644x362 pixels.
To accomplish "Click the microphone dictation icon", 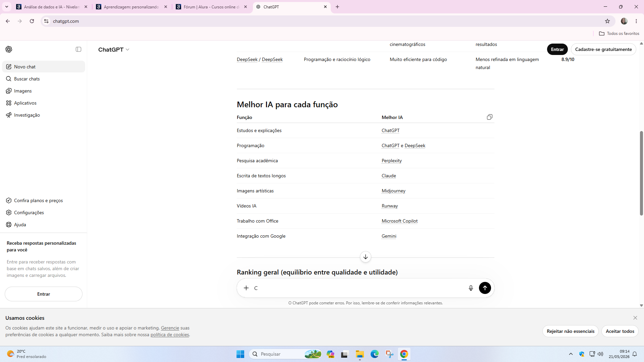I will (x=471, y=288).
